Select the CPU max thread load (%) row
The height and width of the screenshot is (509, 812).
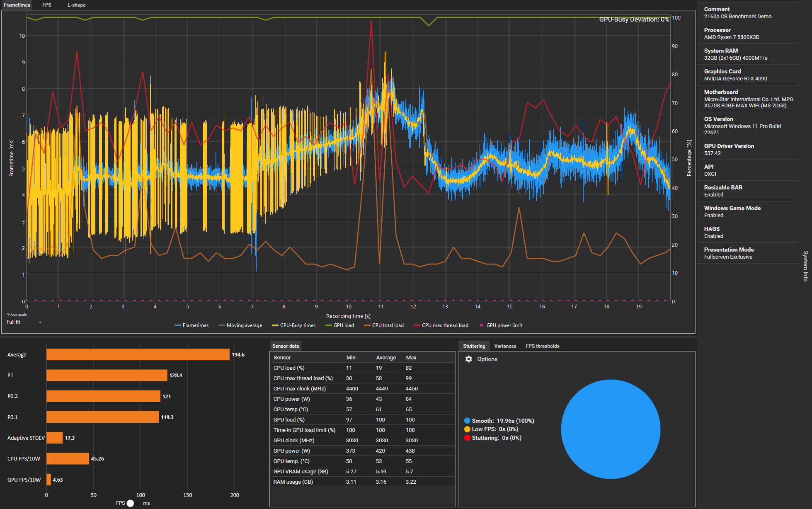tap(363, 378)
